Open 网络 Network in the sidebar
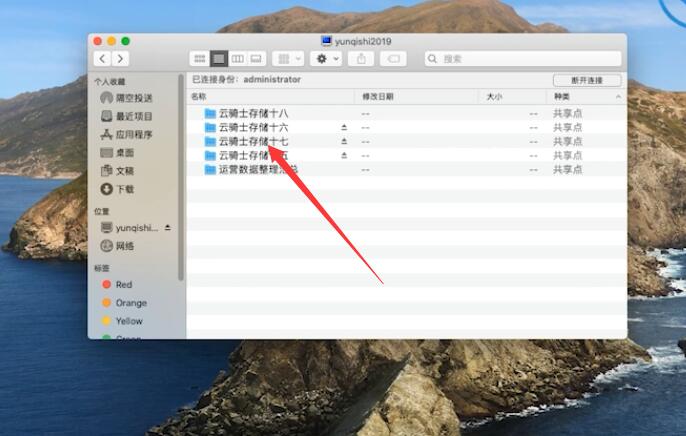Image resolution: width=686 pixels, height=436 pixels. pos(117,246)
